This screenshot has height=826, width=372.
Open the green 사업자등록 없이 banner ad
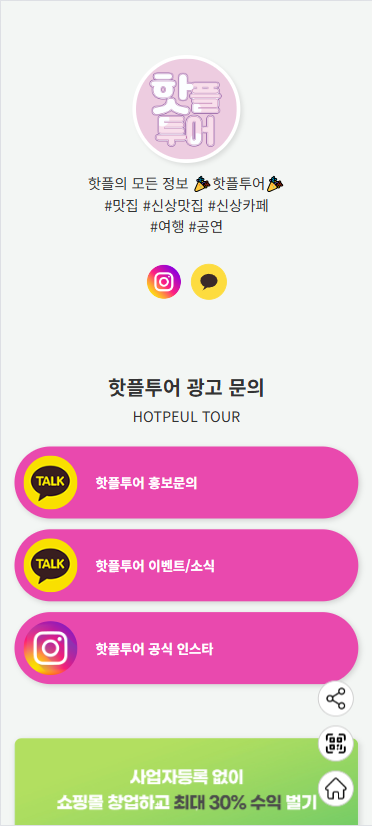coord(186,782)
